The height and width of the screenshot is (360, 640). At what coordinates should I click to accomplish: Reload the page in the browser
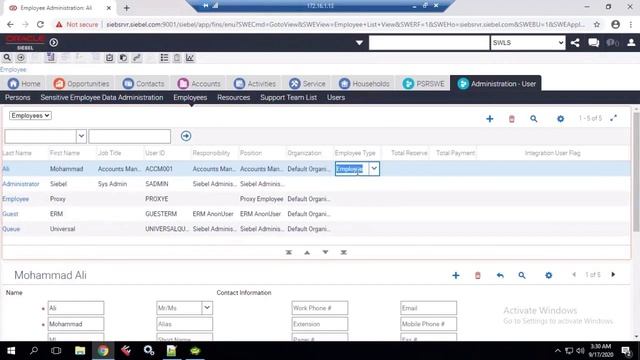40,24
